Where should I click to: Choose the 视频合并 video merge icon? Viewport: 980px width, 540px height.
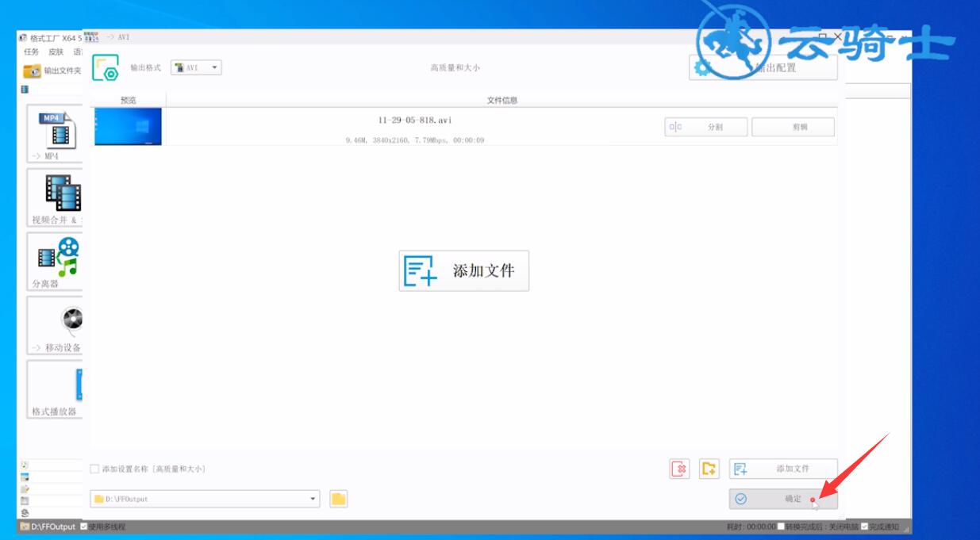pos(55,198)
